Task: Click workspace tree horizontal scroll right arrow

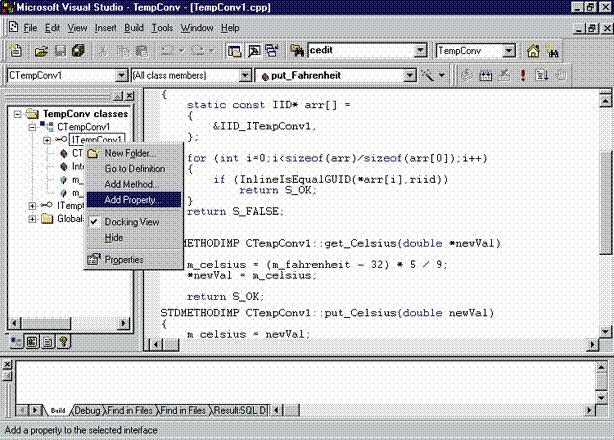Action: [x=123, y=323]
